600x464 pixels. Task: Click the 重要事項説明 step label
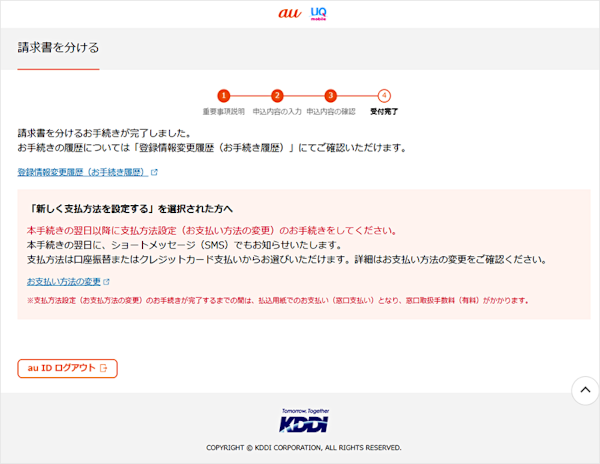224,112
